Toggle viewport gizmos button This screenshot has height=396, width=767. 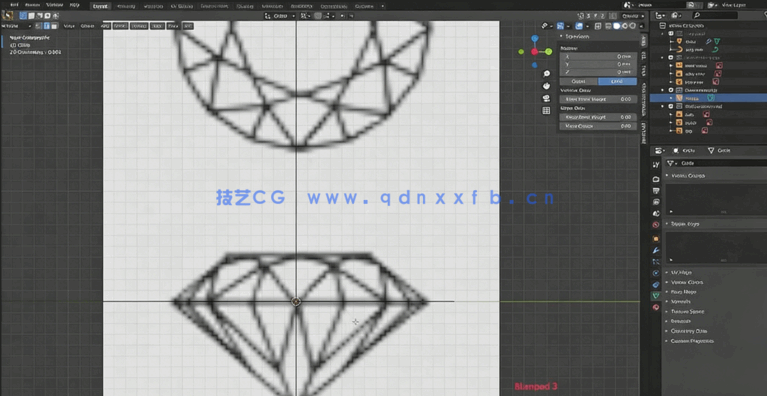point(561,26)
